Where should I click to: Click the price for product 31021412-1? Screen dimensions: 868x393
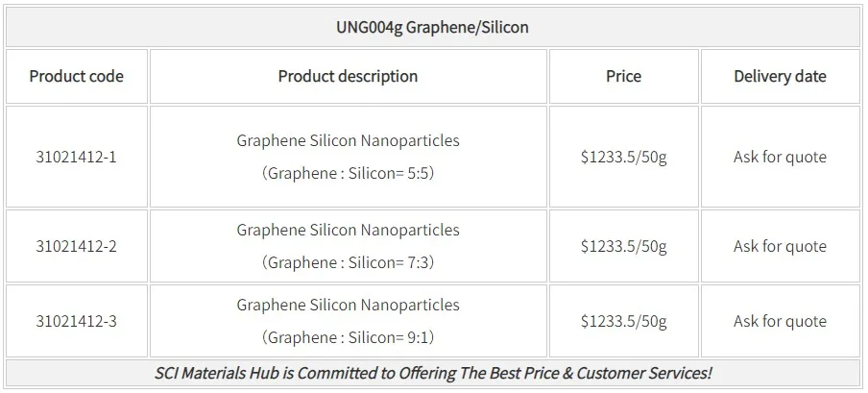click(623, 157)
